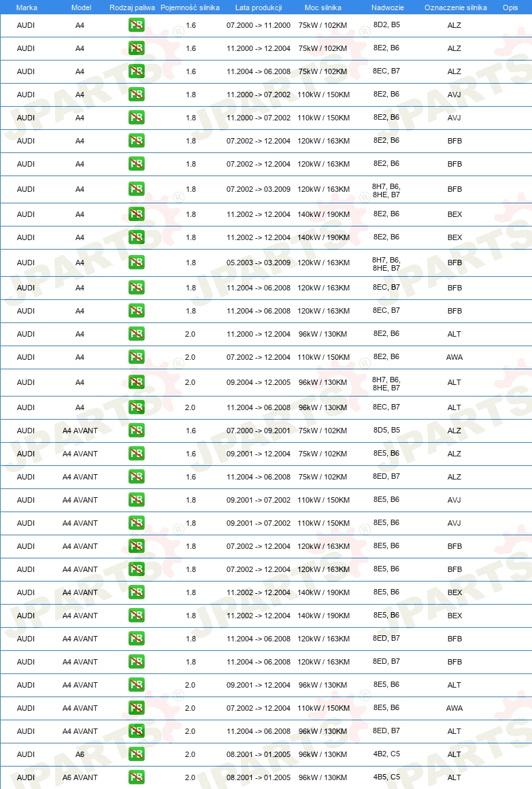Select engine code AWA in the A4 8E2, B6 row

tap(454, 357)
